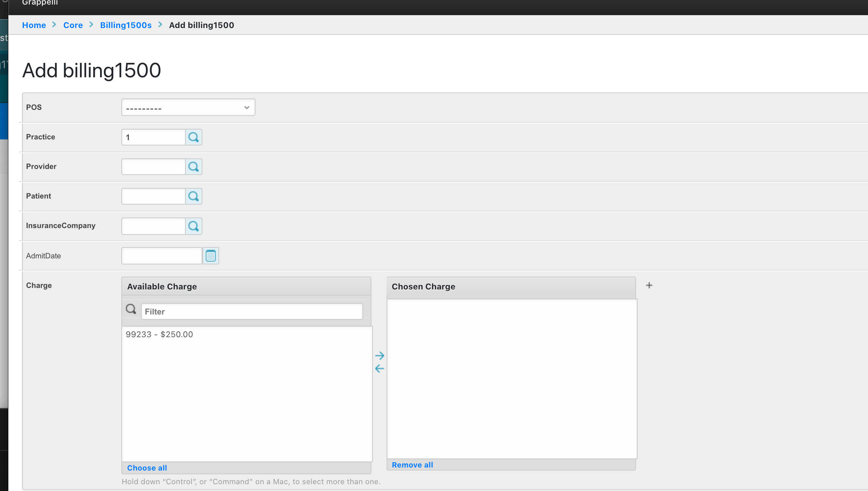Navigate to Home via breadcrumb
This screenshot has width=868, height=491.
tap(34, 25)
